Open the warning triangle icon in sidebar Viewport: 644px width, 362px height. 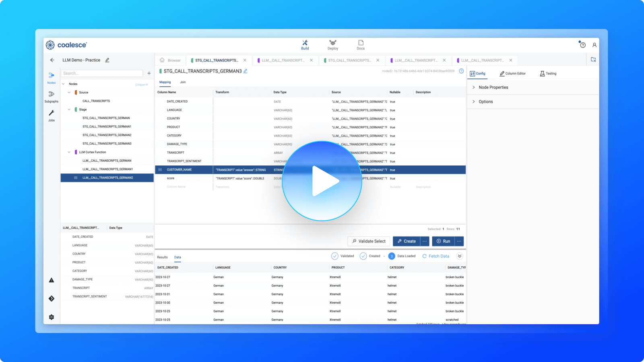click(52, 280)
